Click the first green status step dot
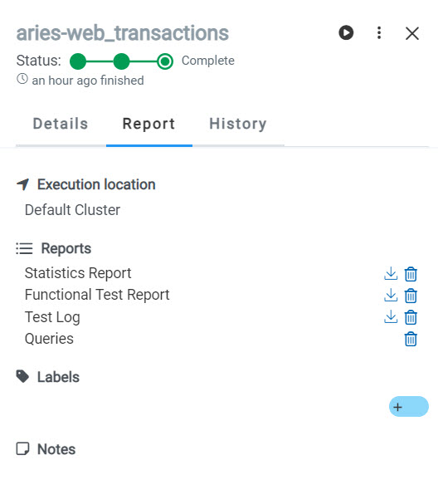438x504 pixels. [78, 61]
